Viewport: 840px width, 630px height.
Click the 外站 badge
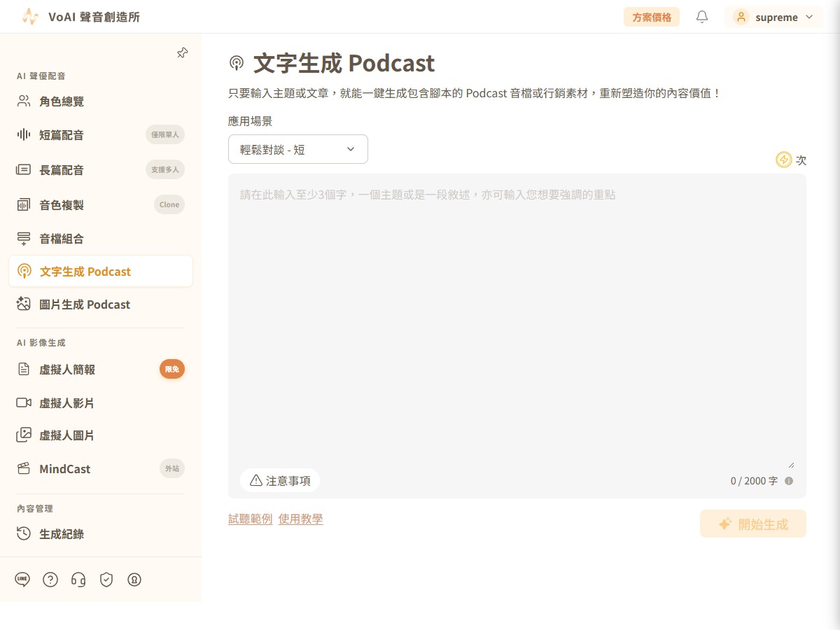pos(172,468)
